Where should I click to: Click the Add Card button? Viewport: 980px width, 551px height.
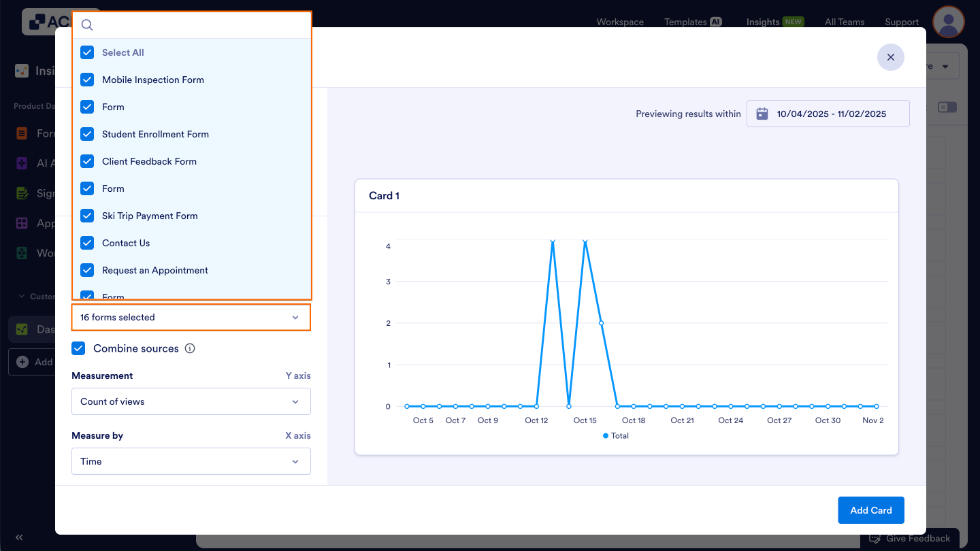point(870,510)
